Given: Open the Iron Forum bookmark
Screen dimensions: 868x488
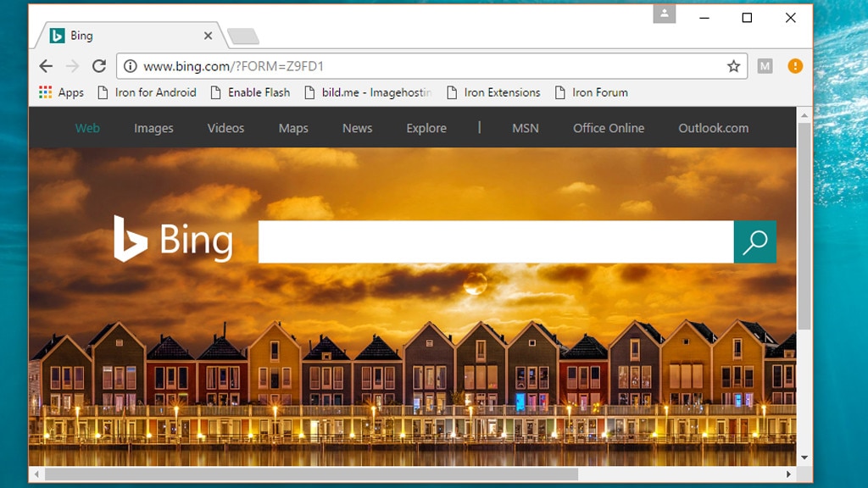Looking at the screenshot, I should (x=591, y=92).
